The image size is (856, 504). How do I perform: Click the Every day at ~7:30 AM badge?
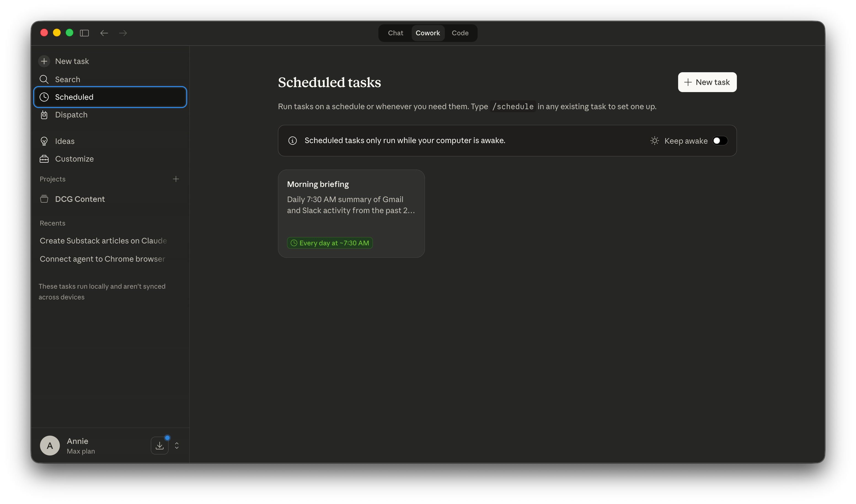tap(330, 243)
